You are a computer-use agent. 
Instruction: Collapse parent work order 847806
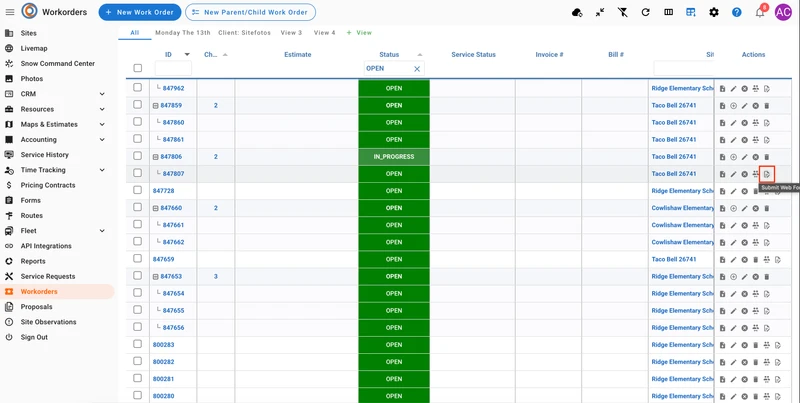click(156, 157)
